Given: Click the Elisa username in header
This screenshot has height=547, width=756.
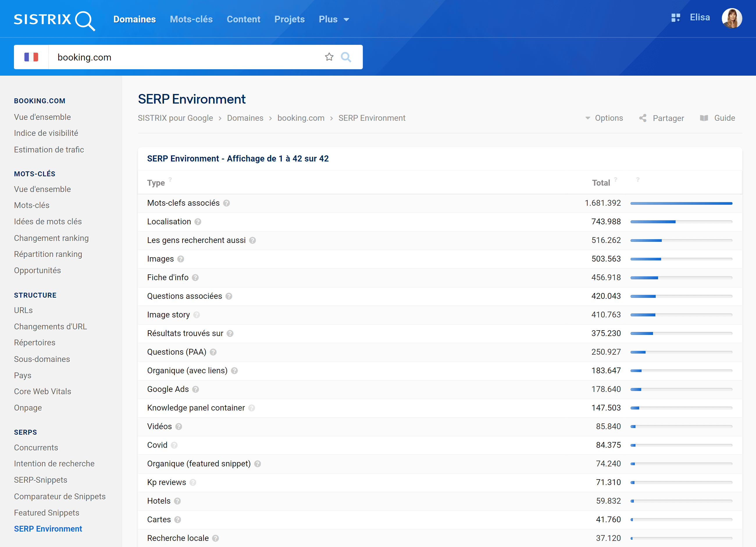Looking at the screenshot, I should (x=700, y=17).
